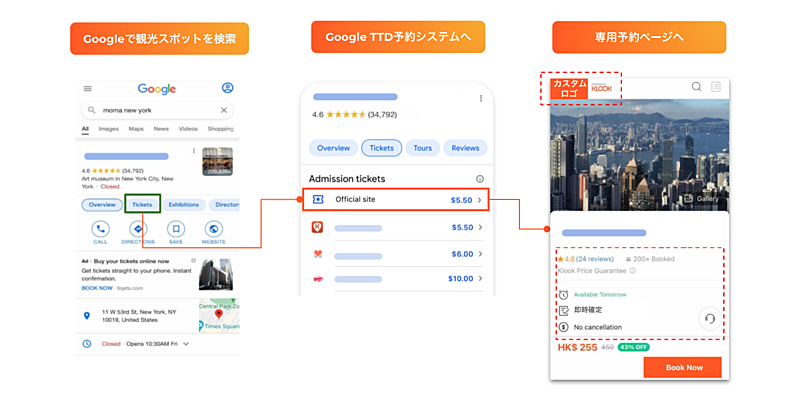This screenshot has height=416, width=800.
Task: Clear the 'moma new york' search text
Action: [x=223, y=110]
